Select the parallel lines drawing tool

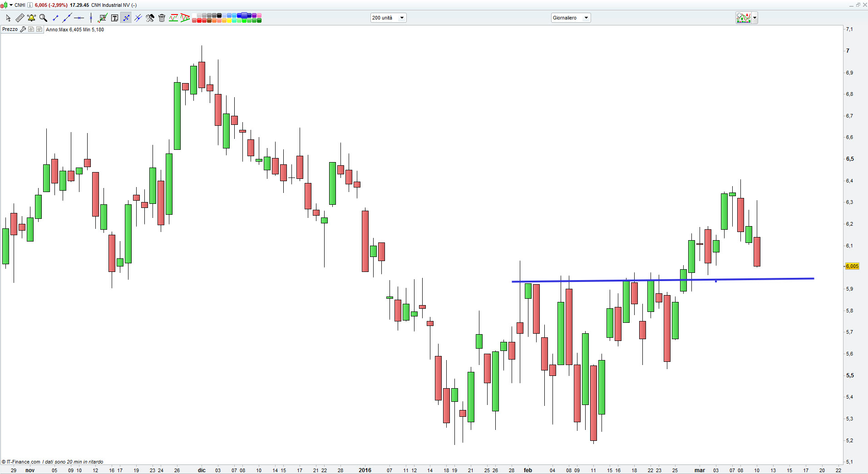click(x=138, y=18)
